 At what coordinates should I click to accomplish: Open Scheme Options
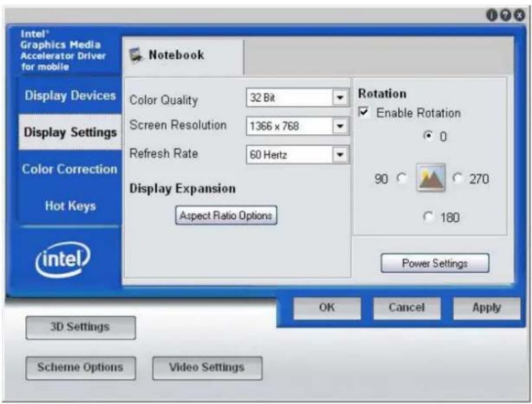[80, 368]
